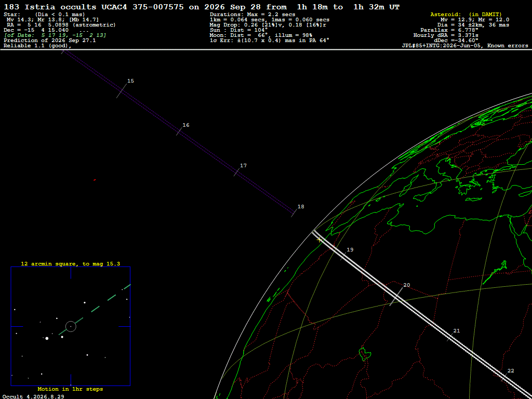
Task: Click time marker 19 near the coastline
Action: [x=350, y=250]
